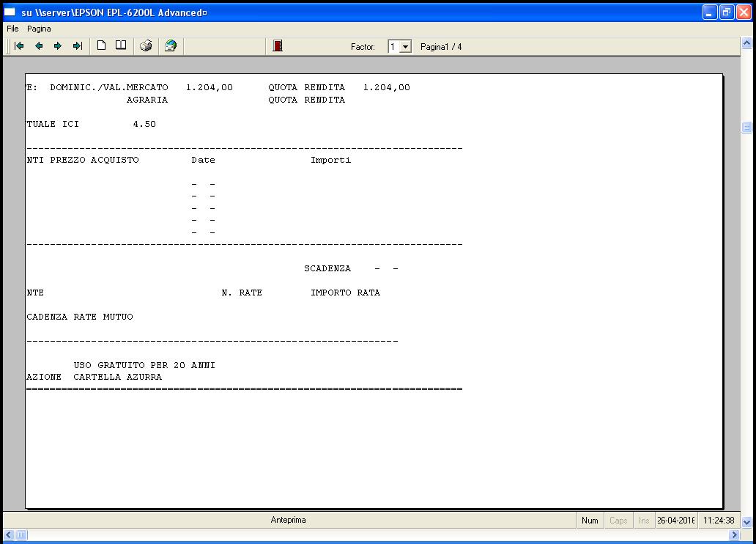Click the 'N. RATE' label
Viewport: 756px width, 544px height.
242,293
